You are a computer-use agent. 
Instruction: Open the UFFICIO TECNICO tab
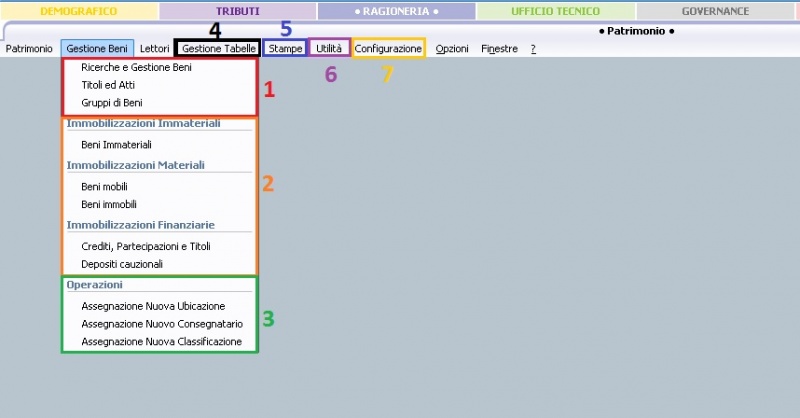(556, 11)
